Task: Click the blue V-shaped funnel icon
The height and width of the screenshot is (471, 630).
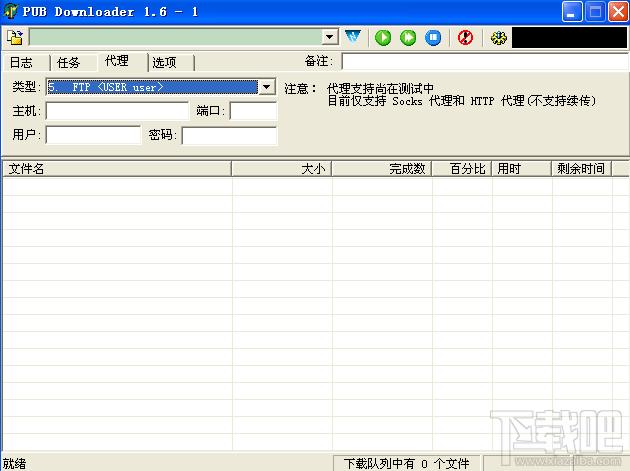Action: pos(353,38)
